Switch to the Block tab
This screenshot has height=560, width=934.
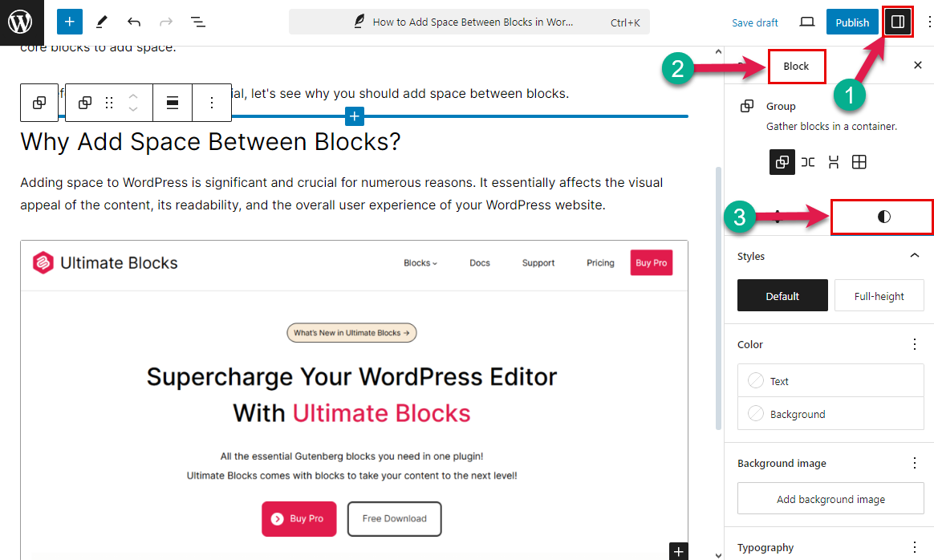click(796, 66)
